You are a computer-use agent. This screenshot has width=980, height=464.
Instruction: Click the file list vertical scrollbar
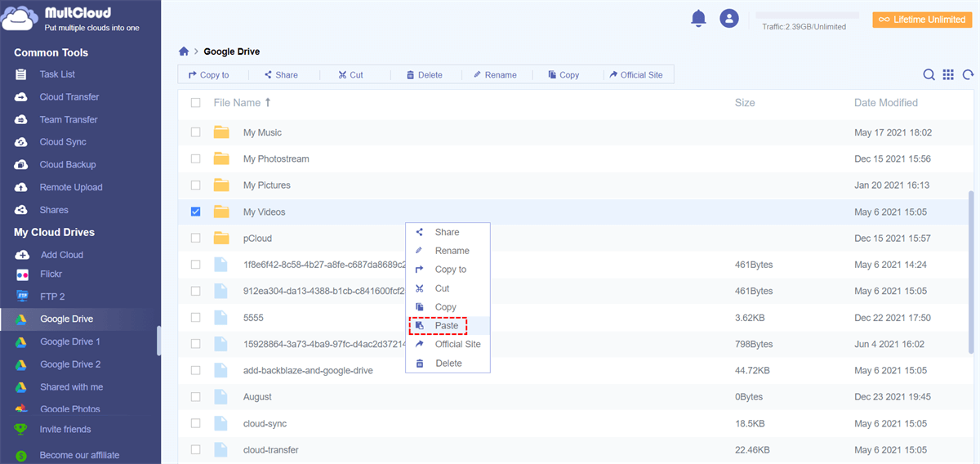click(x=971, y=274)
